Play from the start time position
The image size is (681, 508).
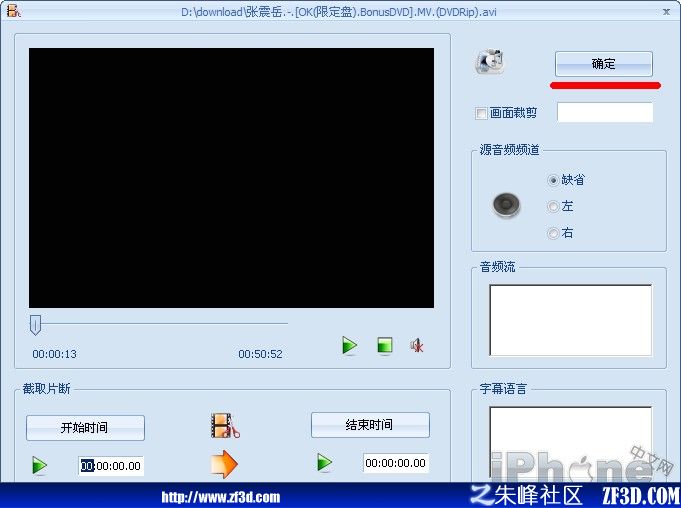pos(39,465)
